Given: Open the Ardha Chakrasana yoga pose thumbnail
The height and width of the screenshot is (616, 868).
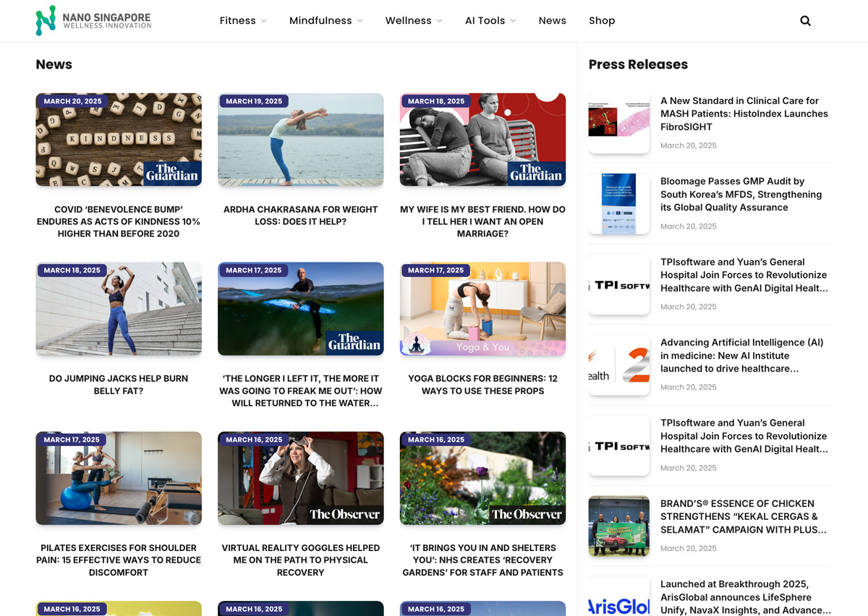Looking at the screenshot, I should coord(301,140).
